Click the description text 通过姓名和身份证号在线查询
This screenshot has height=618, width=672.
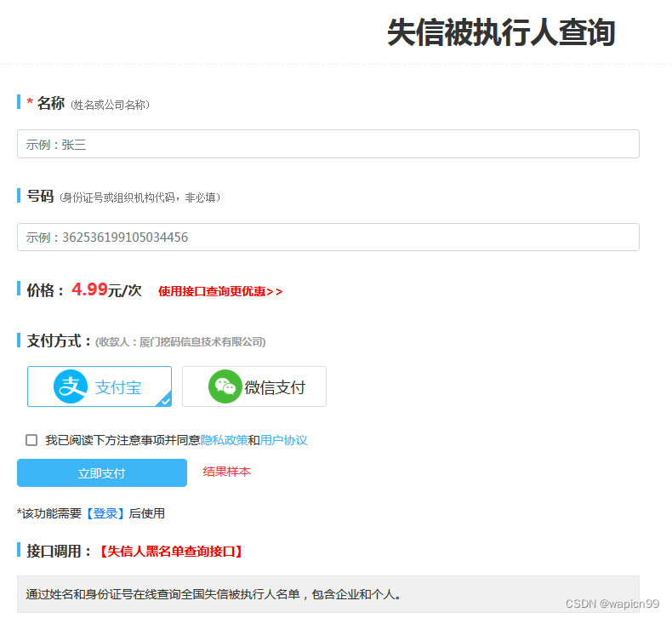tap(213, 594)
